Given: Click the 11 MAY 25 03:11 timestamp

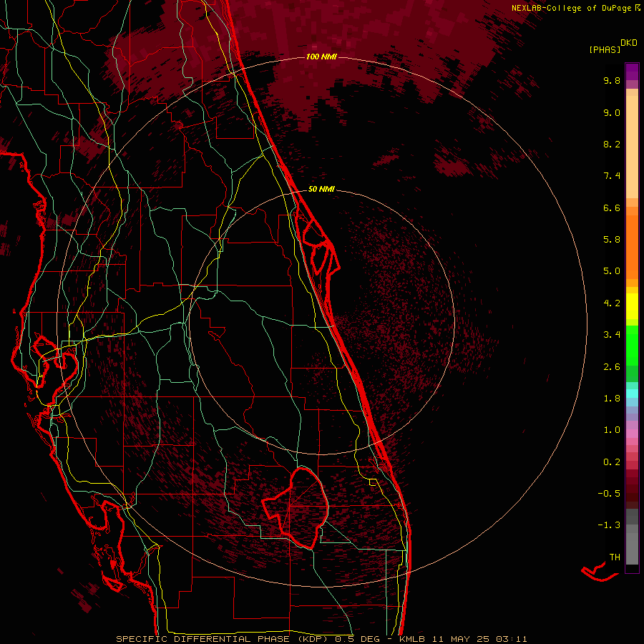Looking at the screenshot, I should click(479, 639).
